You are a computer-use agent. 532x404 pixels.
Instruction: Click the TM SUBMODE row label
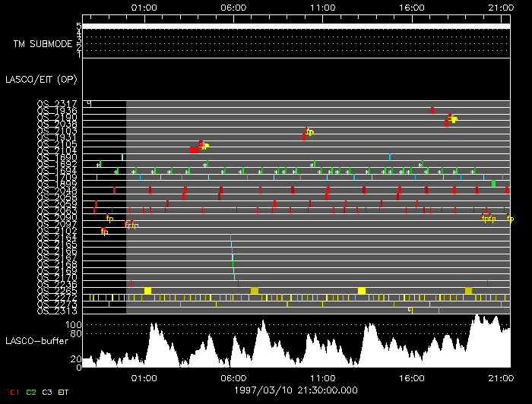(43, 43)
